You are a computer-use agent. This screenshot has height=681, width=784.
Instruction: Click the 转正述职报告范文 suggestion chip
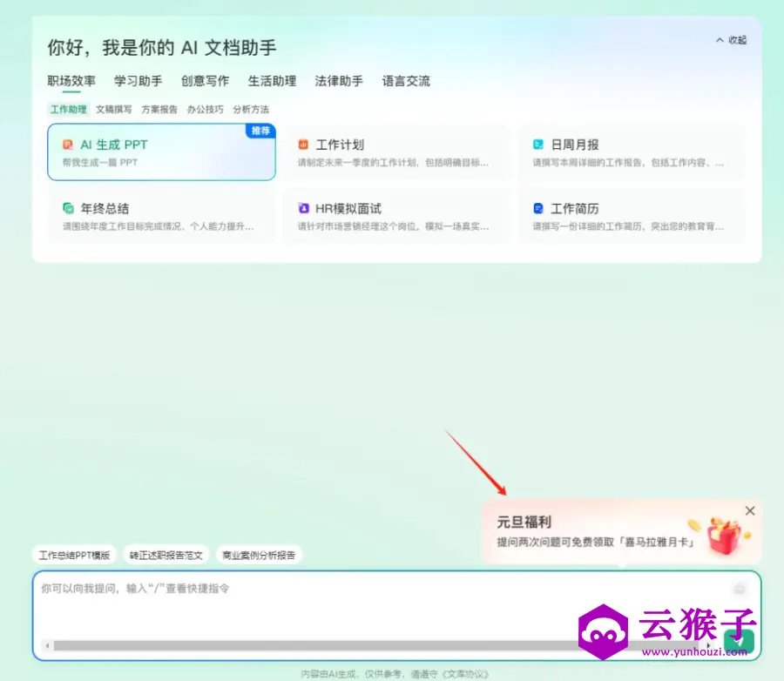coord(166,555)
